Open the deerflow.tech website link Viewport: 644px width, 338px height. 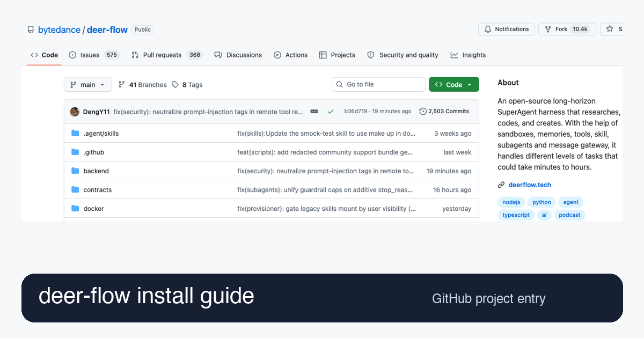(x=530, y=185)
